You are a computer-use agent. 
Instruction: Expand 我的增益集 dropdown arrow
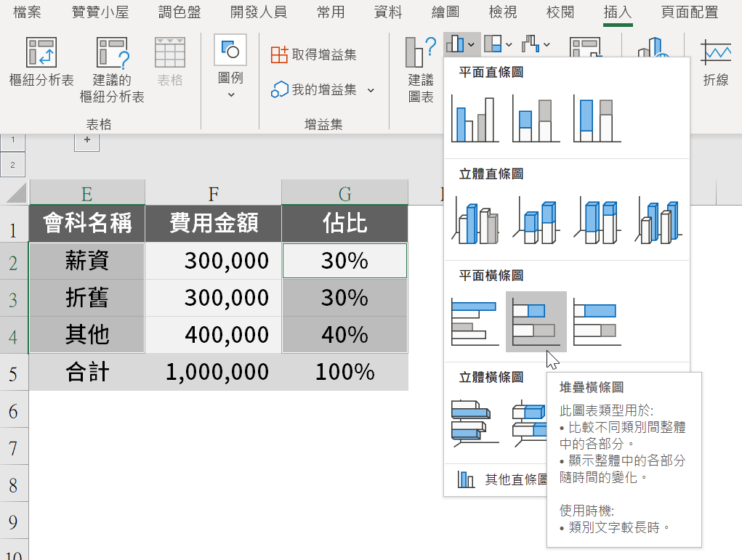click(371, 90)
